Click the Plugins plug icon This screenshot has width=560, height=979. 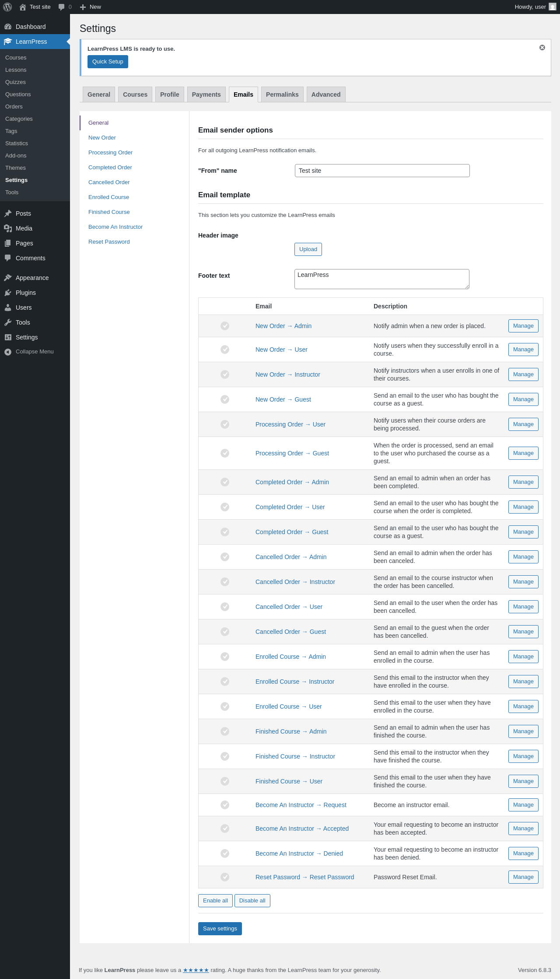[x=8, y=293]
